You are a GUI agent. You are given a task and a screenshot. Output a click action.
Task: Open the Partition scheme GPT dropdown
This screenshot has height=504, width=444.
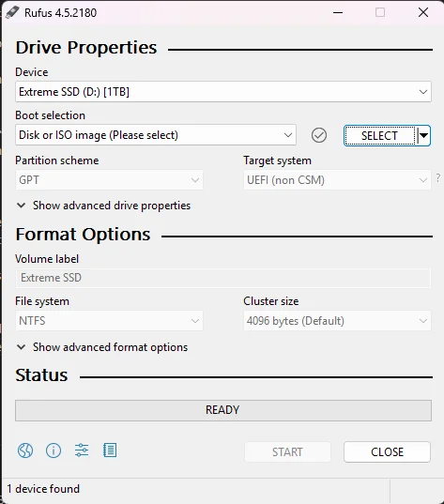109,180
